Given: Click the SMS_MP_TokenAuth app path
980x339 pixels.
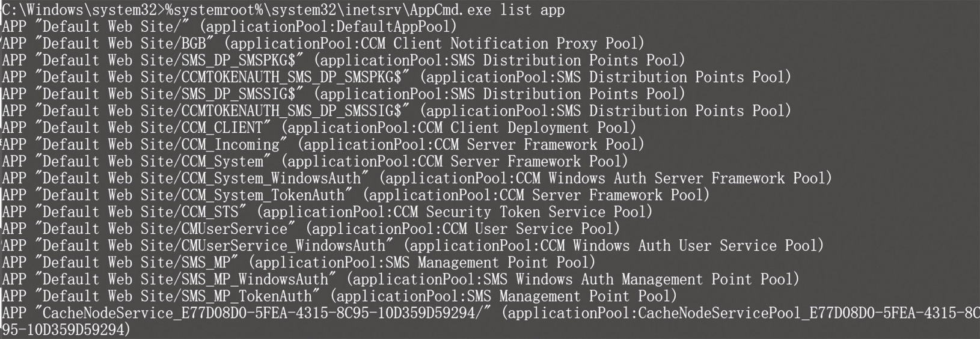Looking at the screenshot, I should point(246,296).
